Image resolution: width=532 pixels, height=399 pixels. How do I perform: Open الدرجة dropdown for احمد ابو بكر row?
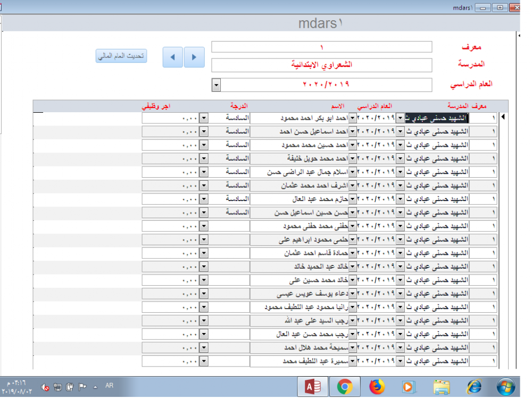203,118
